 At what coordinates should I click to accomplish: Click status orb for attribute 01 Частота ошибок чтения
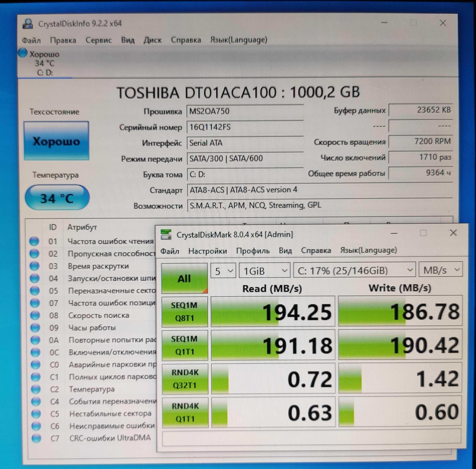coord(34,241)
